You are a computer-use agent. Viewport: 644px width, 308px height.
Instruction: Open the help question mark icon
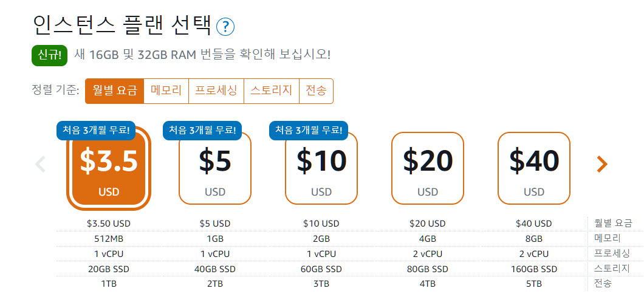point(225,27)
